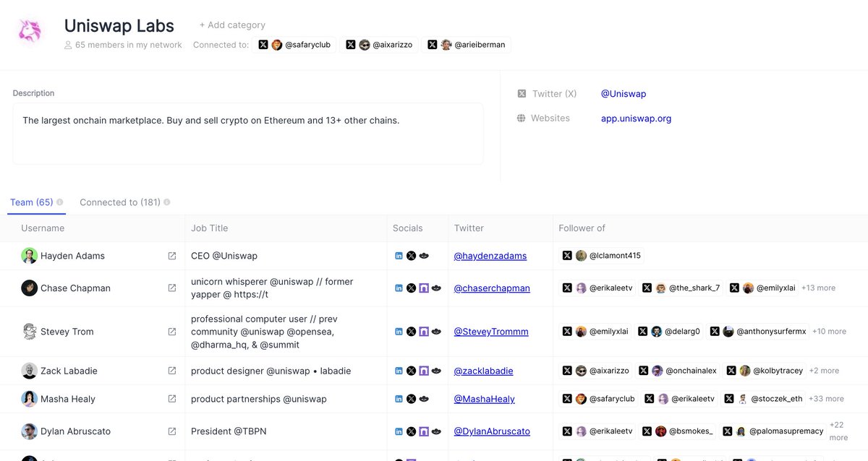Screen dimensions: 868x461
Task: Open the @haydenzadams Twitter link
Action: [490, 256]
